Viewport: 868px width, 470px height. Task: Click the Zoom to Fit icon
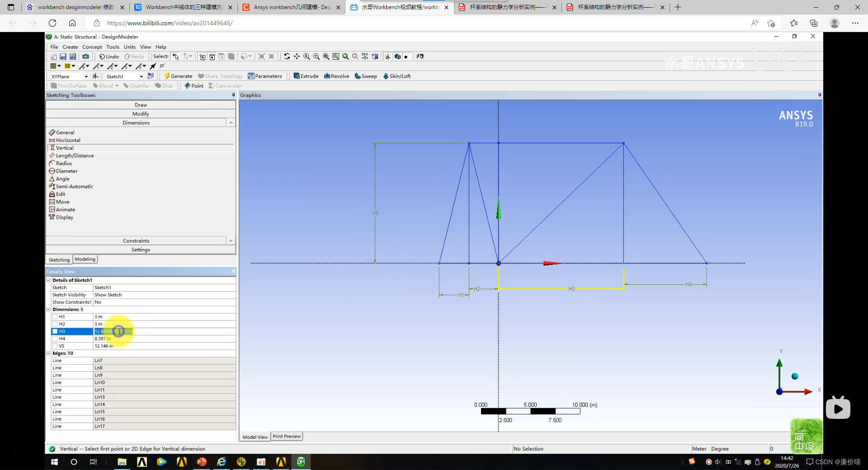326,56
